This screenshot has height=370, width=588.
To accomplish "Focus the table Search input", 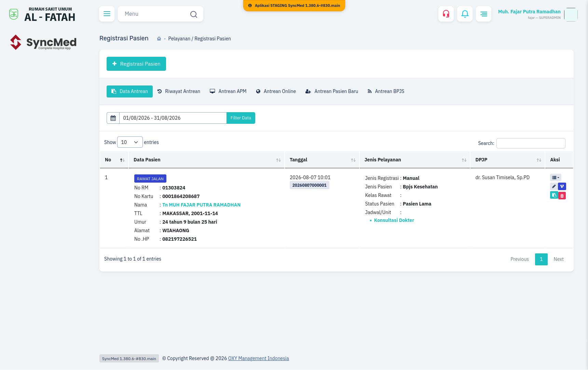I will (531, 143).
